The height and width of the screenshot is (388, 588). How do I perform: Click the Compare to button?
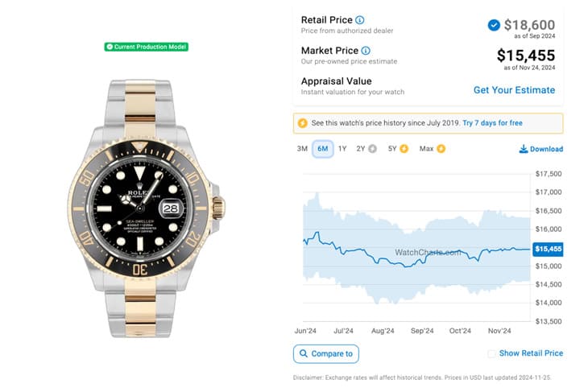pos(325,354)
